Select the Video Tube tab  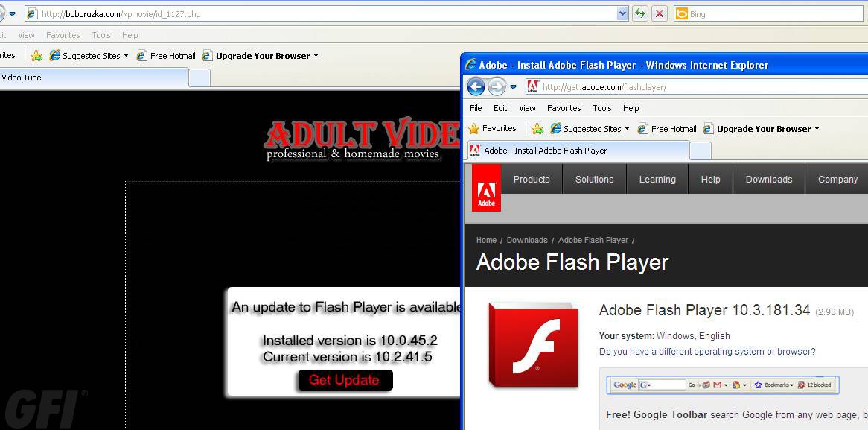click(x=94, y=78)
